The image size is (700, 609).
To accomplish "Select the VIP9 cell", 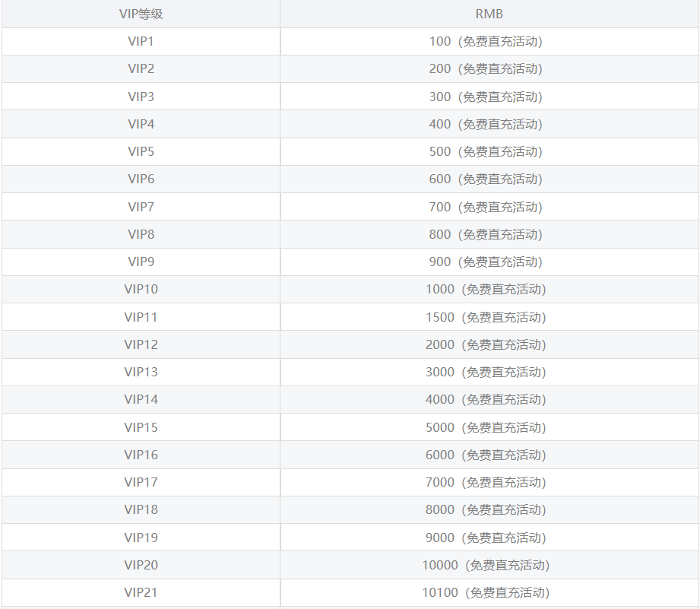I will click(x=141, y=262).
